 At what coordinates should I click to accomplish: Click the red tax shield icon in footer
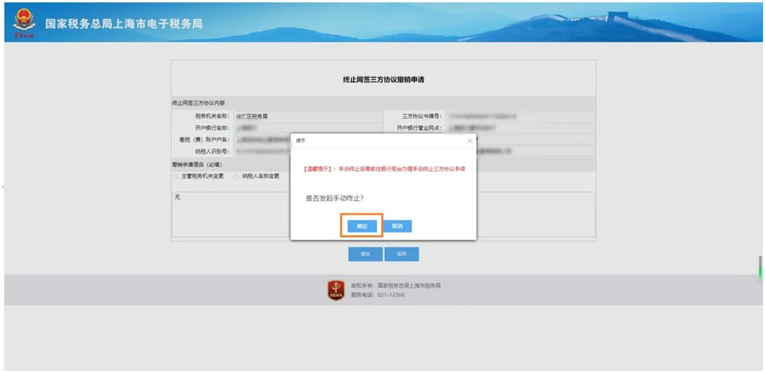(x=336, y=291)
